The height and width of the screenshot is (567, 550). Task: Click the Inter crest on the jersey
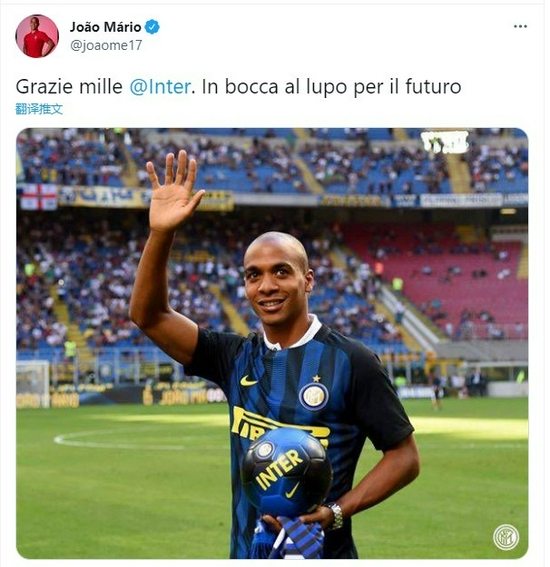(314, 396)
